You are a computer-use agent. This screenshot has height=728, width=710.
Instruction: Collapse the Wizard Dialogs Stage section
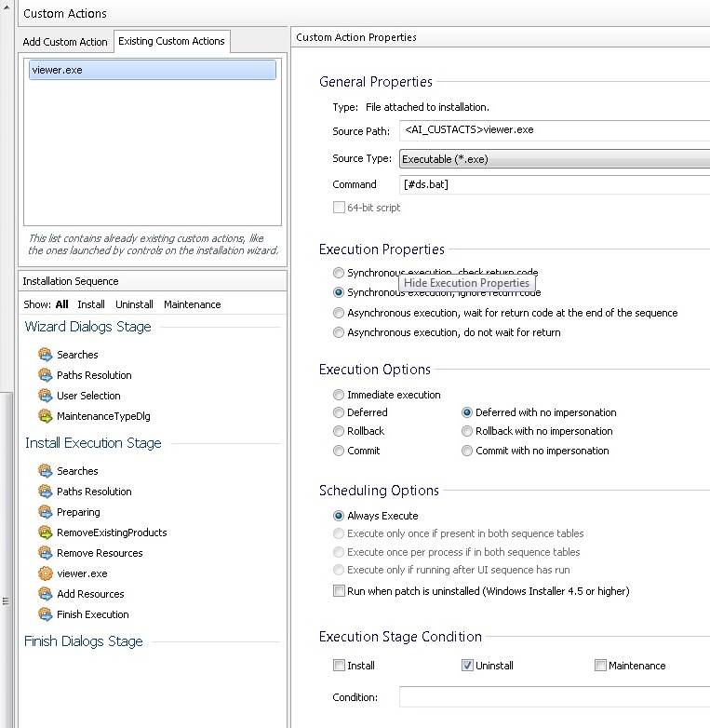tap(87, 327)
